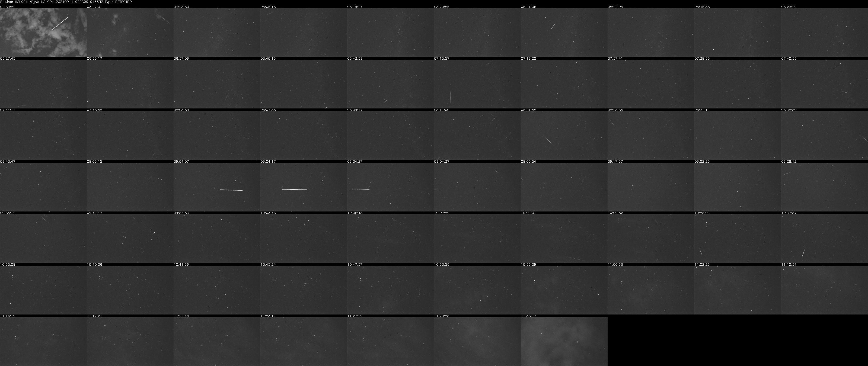Select the 09:04:17 bright trail frame

(x=304, y=187)
